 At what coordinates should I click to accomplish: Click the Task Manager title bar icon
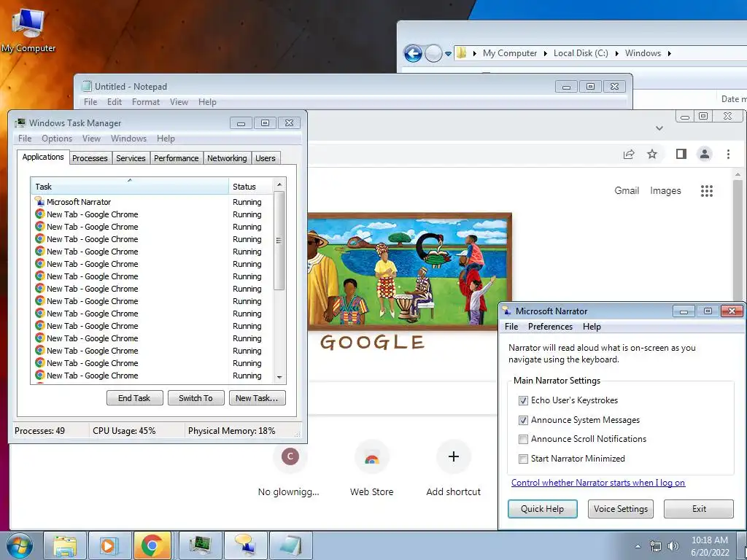[20, 122]
